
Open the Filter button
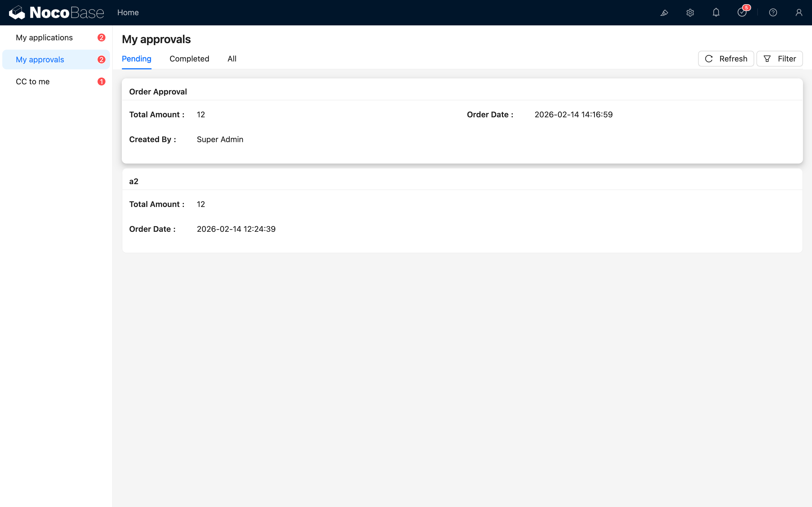point(780,59)
